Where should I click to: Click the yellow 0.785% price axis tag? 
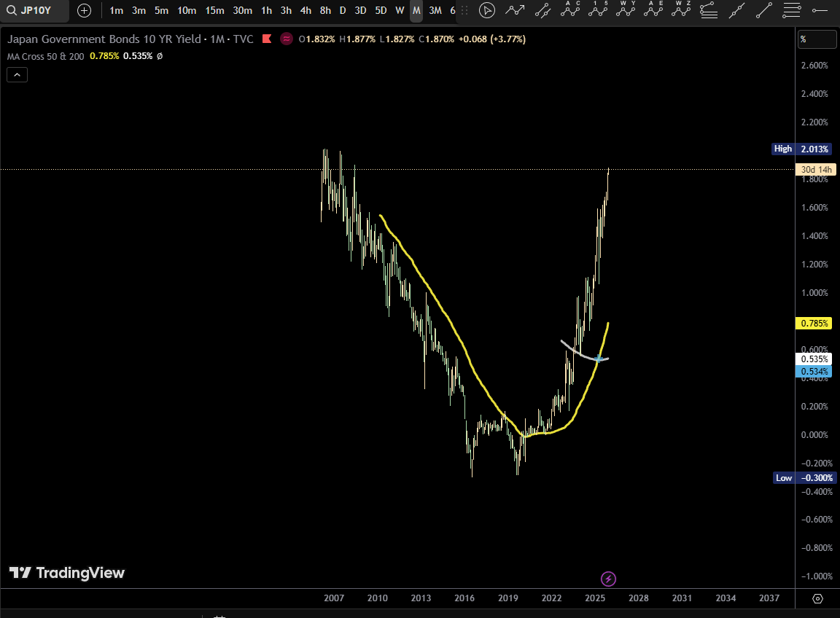click(814, 323)
